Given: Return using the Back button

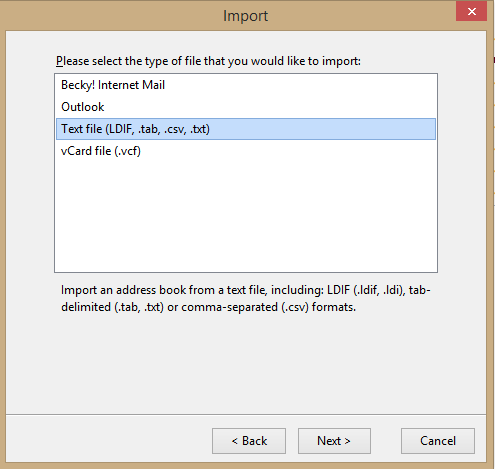Looking at the screenshot, I should 249,441.
